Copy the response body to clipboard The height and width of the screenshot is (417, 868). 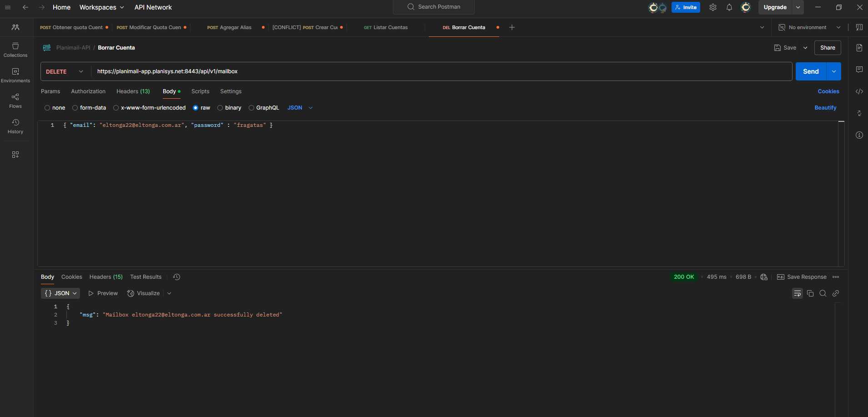810,293
